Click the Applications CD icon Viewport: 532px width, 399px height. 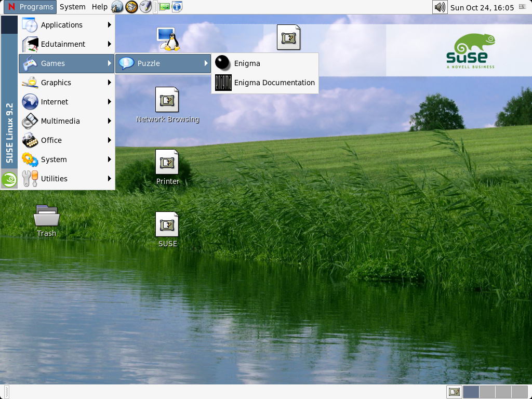30,25
